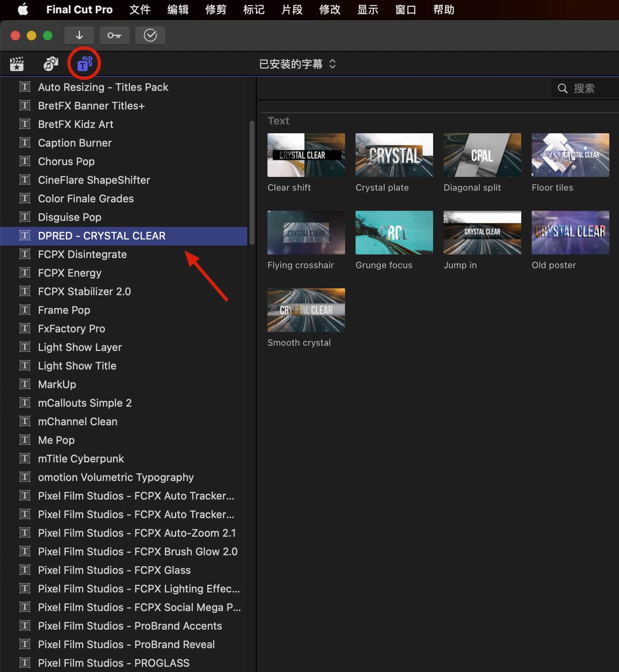Open the 文件 menu

(140, 9)
